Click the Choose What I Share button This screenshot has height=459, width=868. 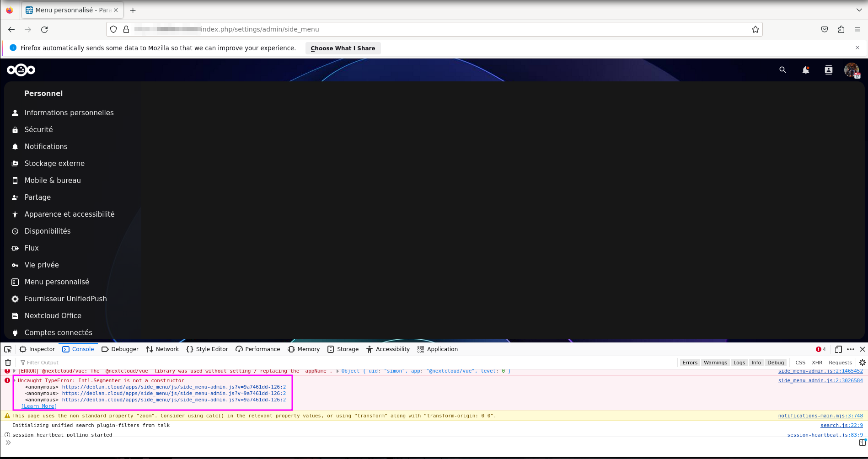(x=343, y=48)
